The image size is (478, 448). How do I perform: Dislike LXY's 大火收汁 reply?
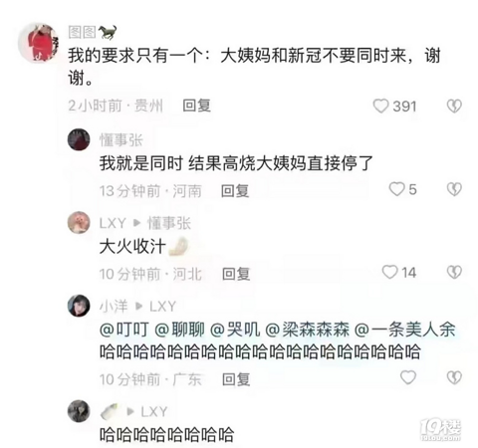(454, 272)
